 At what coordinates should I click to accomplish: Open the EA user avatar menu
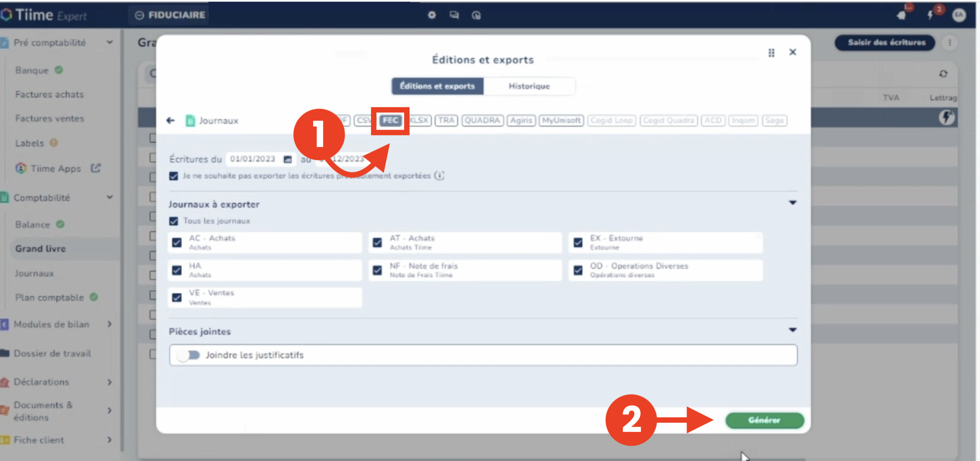(x=959, y=15)
